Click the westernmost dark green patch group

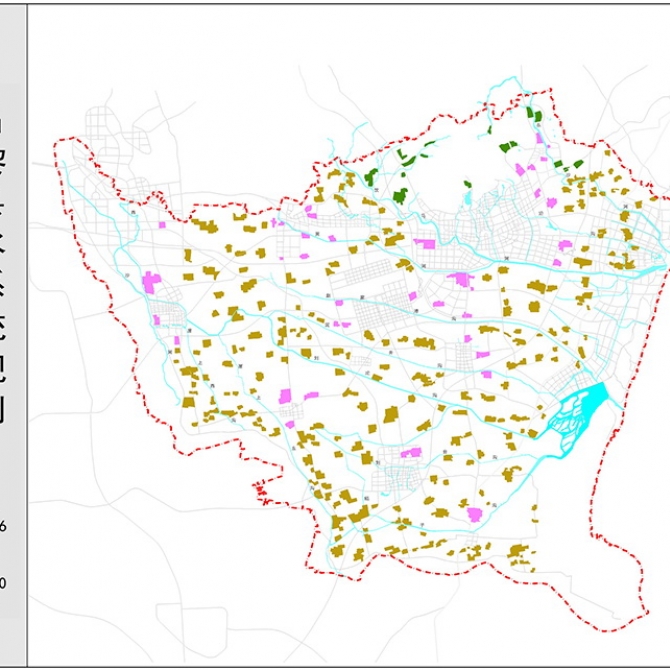tap(372, 177)
